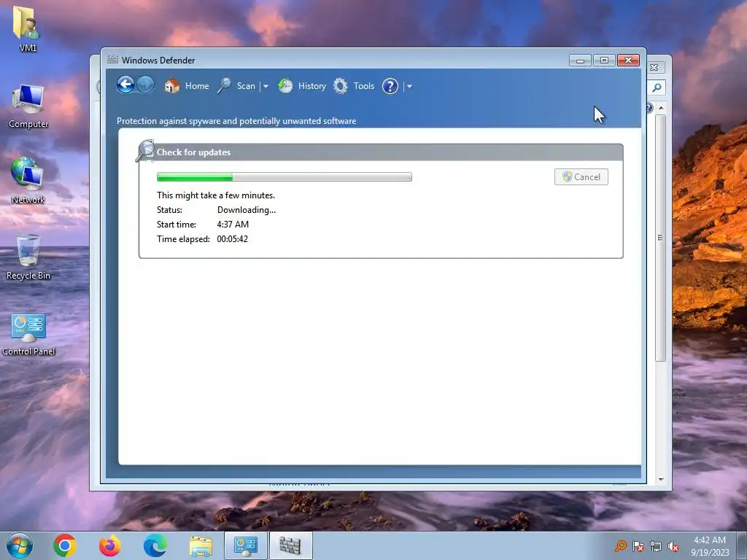This screenshot has height=560, width=747.
Task: Select the Recycle Bin desktop icon
Action: coord(28,257)
